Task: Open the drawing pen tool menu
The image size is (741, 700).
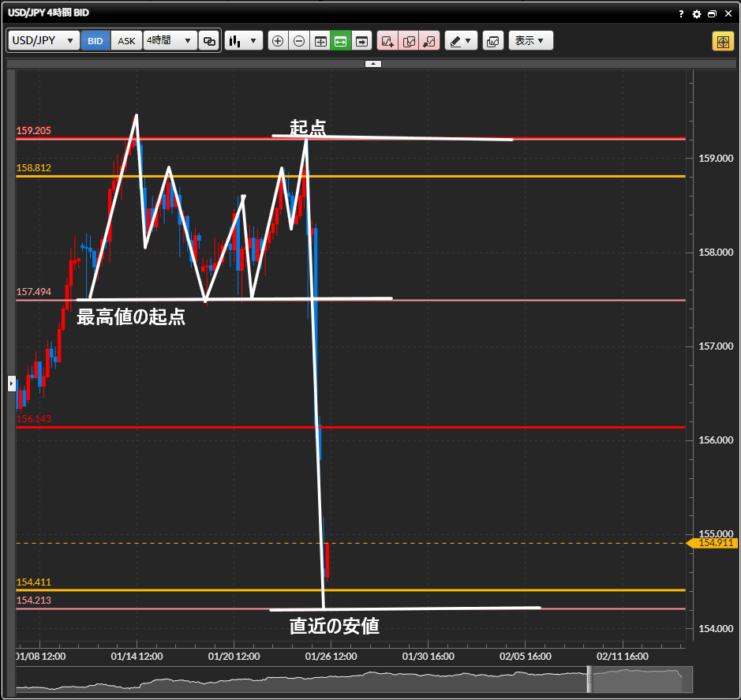Action: 461,41
